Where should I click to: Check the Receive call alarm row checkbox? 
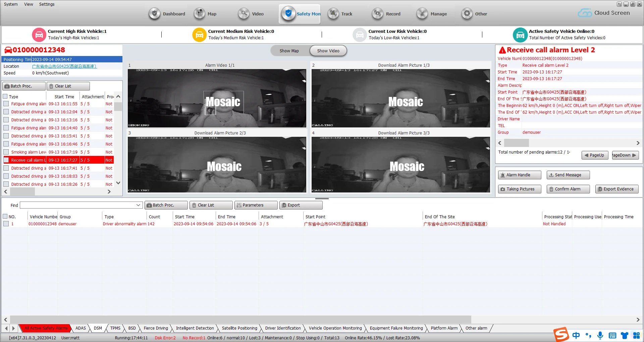(x=6, y=160)
